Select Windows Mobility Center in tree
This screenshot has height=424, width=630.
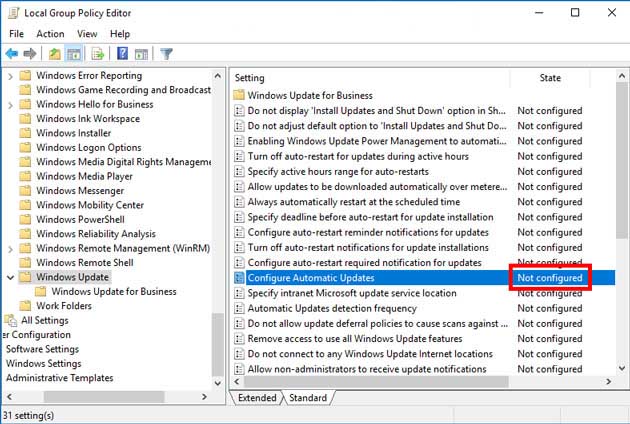pos(90,205)
